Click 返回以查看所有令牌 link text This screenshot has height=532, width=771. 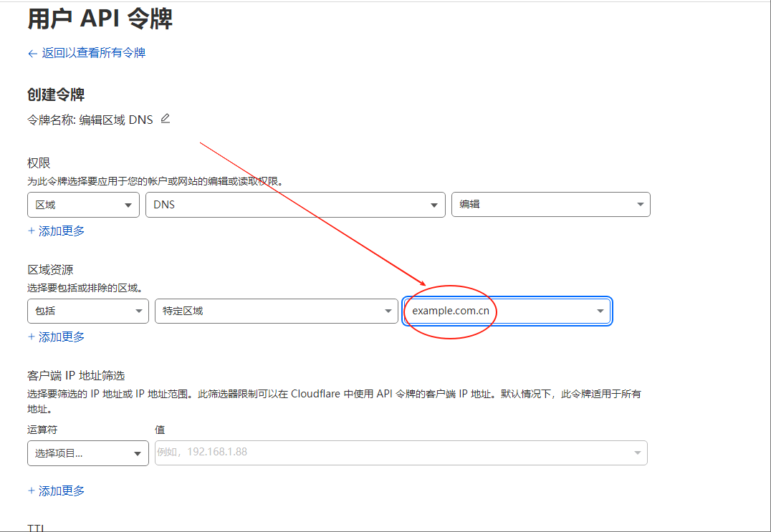93,53
